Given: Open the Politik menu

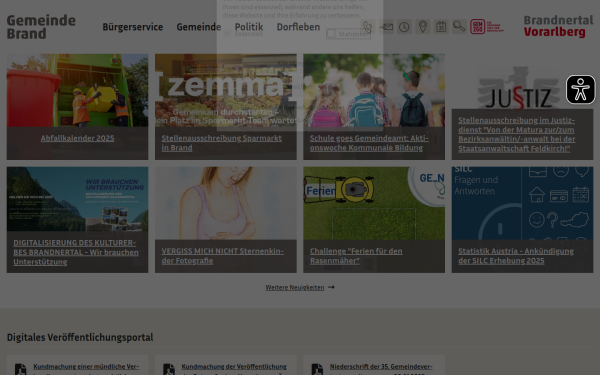Looking at the screenshot, I should pyautogui.click(x=249, y=27).
